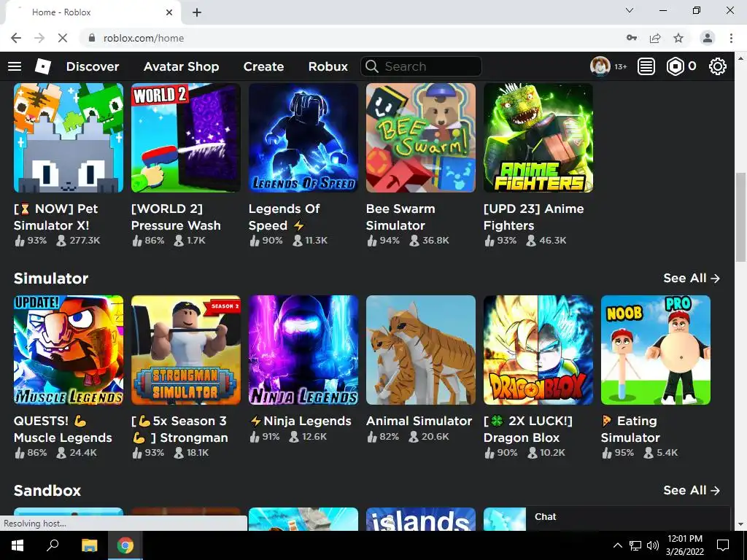
Task: Open the Chat panel bar
Action: [628, 518]
